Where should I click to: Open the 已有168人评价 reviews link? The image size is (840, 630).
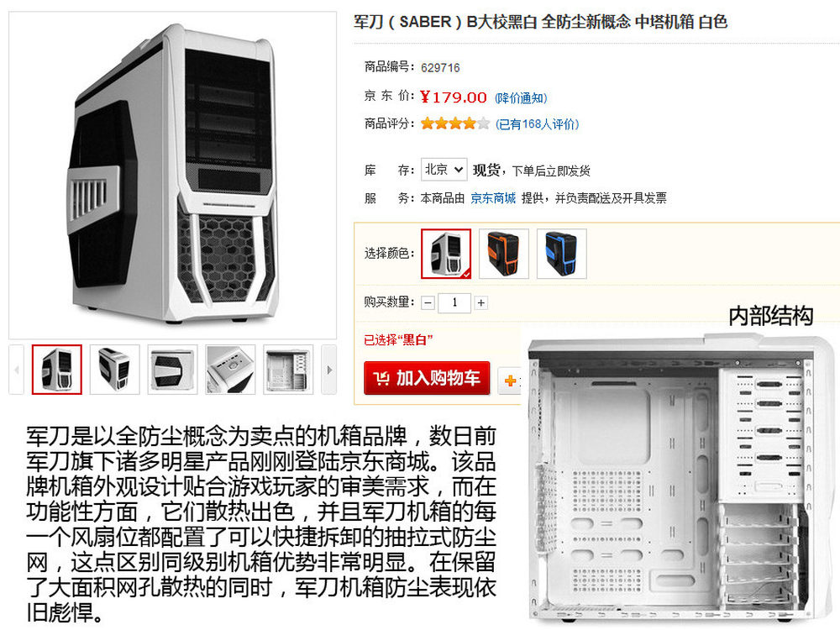click(x=537, y=124)
